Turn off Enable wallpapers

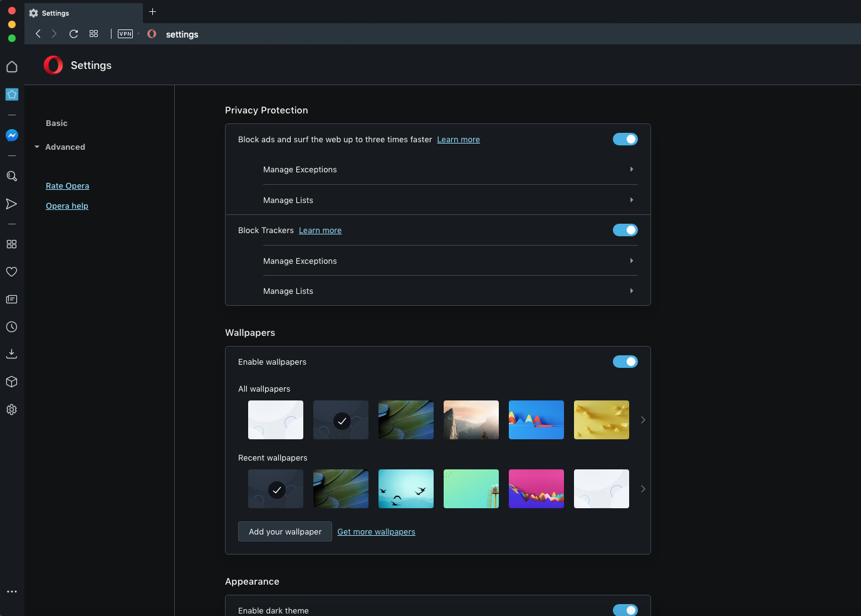tap(625, 362)
